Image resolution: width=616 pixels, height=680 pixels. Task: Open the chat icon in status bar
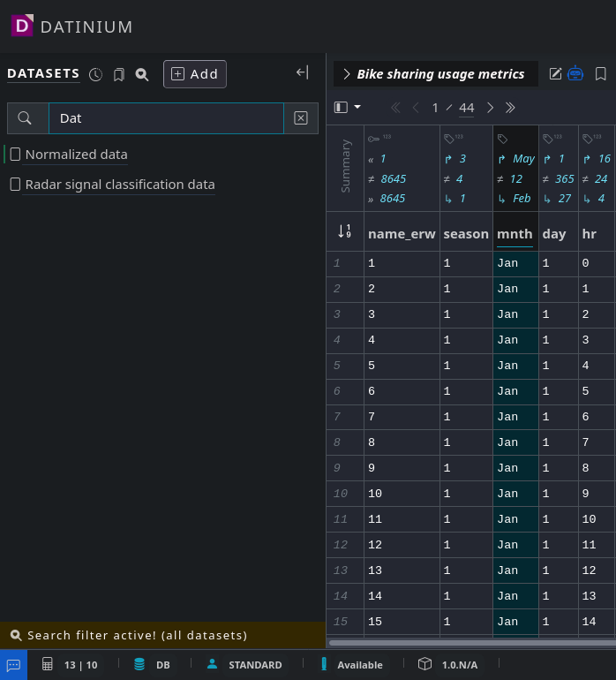[x=13, y=665]
